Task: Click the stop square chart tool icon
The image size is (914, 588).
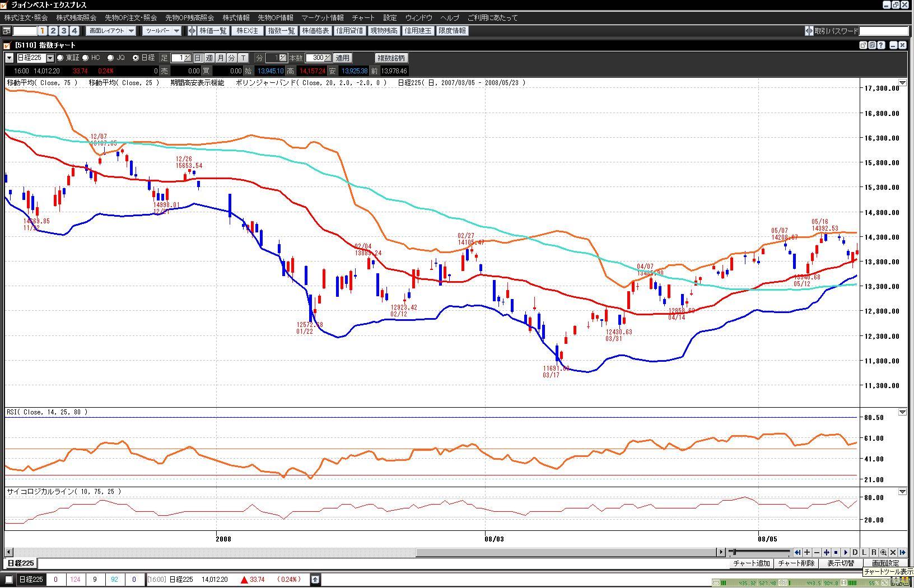Action: point(836,552)
